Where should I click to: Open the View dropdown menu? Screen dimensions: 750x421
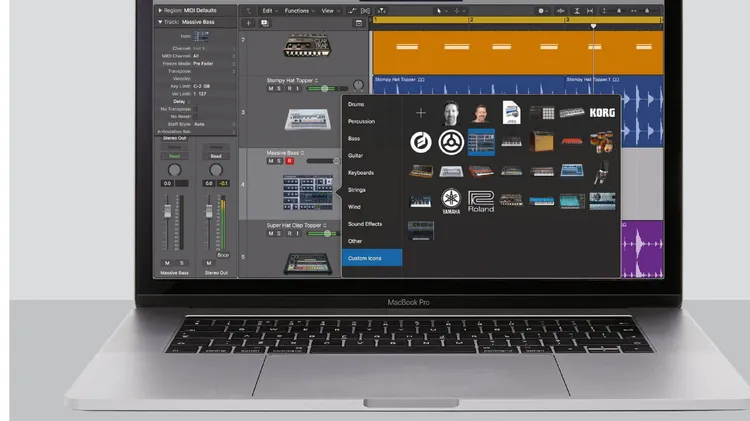[x=330, y=11]
